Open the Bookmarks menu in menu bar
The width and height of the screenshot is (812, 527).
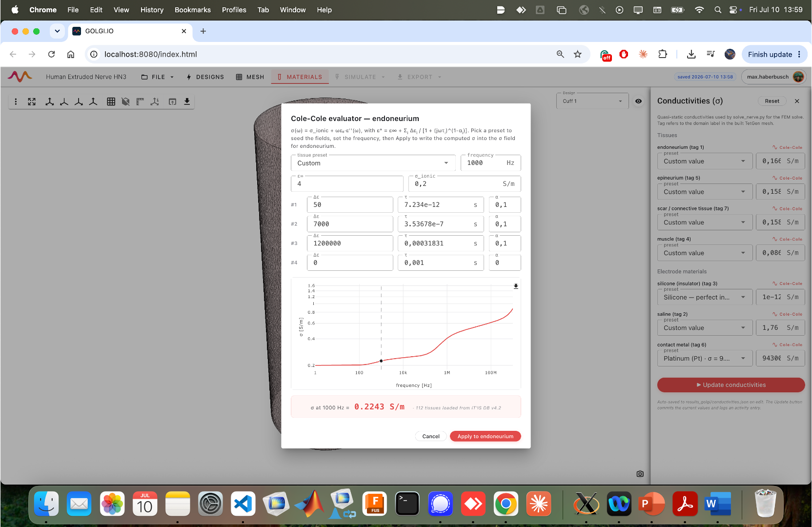click(x=193, y=10)
